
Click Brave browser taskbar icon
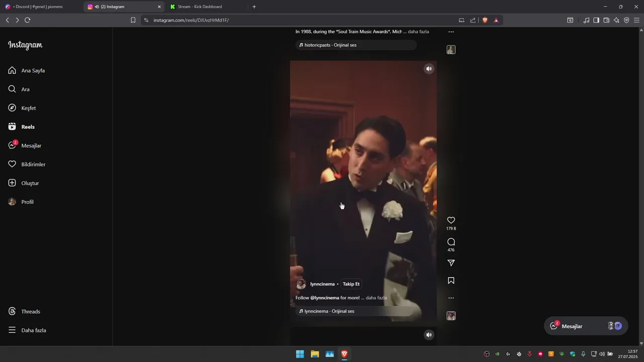coord(345,354)
